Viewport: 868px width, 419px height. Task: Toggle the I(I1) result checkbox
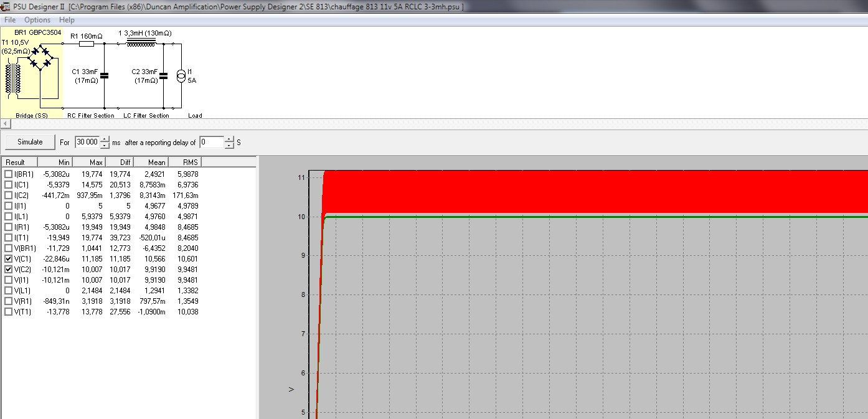point(8,206)
